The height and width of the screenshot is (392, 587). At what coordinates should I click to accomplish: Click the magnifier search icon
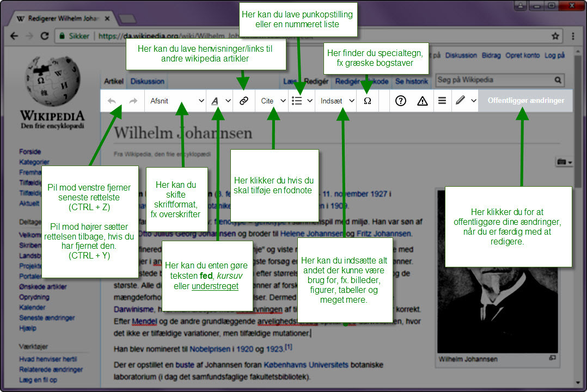(558, 79)
